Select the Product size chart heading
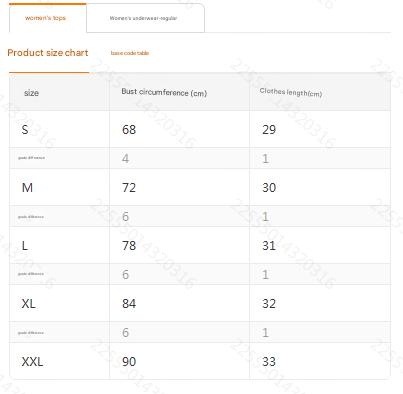The image size is (403, 394). (48, 53)
